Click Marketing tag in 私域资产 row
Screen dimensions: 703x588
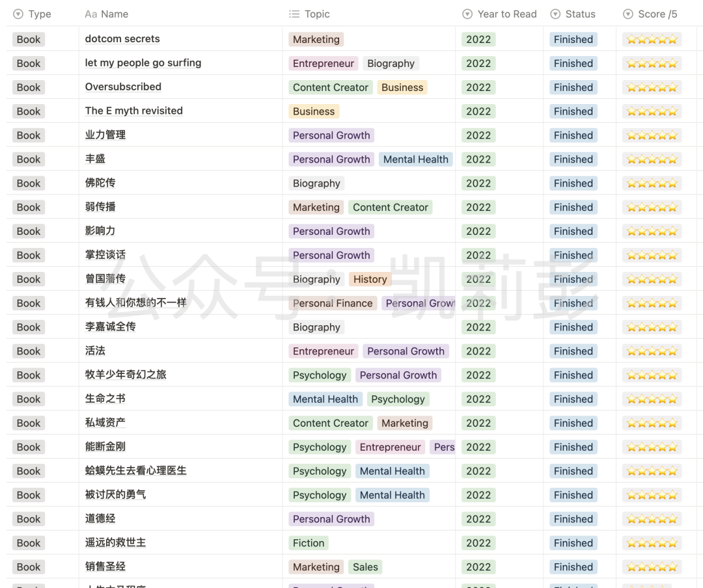click(x=405, y=423)
